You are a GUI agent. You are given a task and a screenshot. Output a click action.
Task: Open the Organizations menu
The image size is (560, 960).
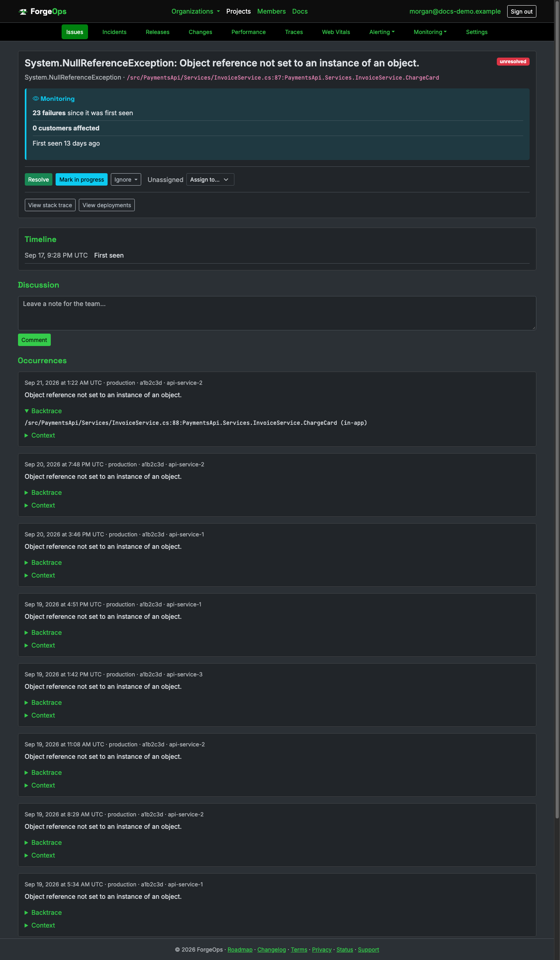[x=196, y=11]
